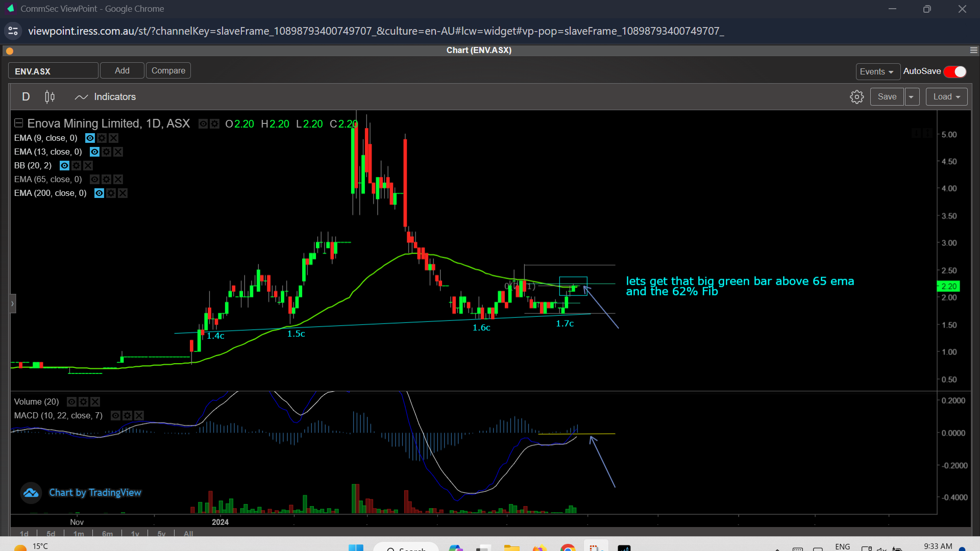Viewport: 980px width, 551px height.
Task: Hide the EMA (9, close, 0) indicator
Action: [x=90, y=138]
